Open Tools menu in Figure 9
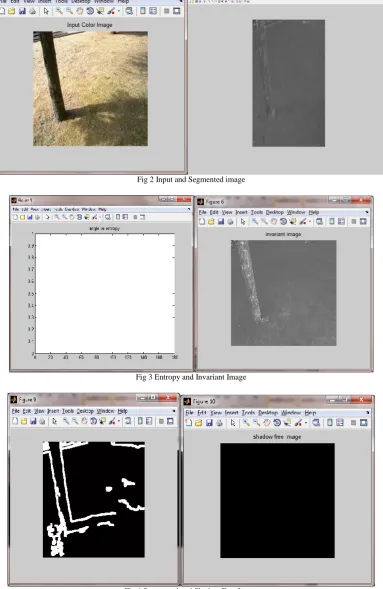The height and width of the screenshot is (589, 383). pyautogui.click(x=68, y=411)
